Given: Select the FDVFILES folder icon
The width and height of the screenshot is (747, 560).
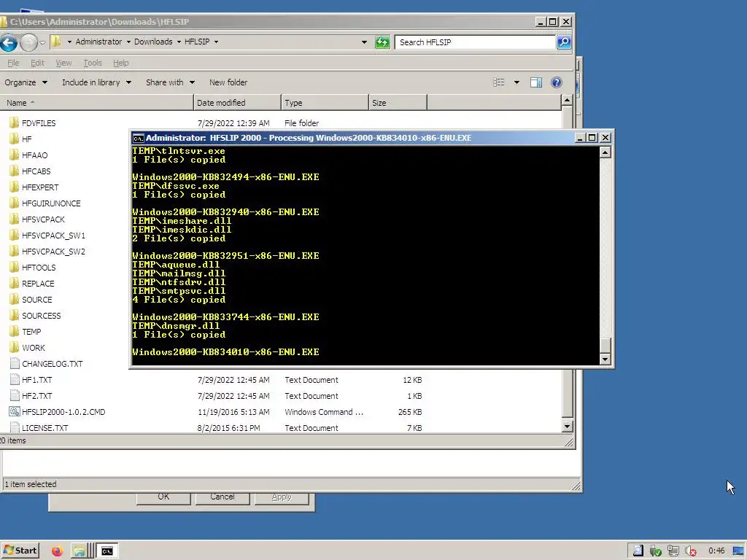Looking at the screenshot, I should 15,122.
